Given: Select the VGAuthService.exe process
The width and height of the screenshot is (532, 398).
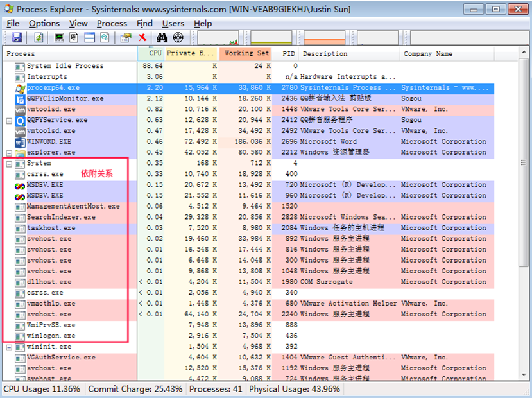Looking at the screenshot, I should (x=248, y=358).
